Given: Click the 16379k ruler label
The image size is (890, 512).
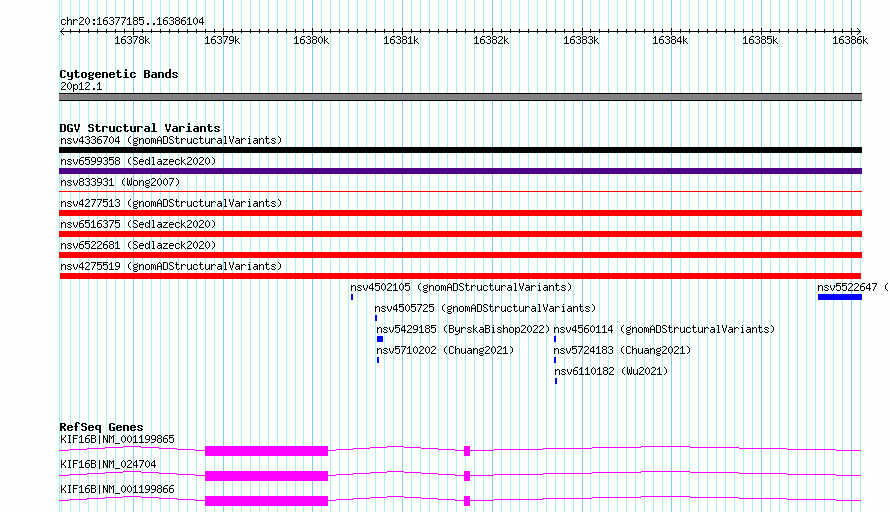Looking at the screenshot, I should 222,40.
